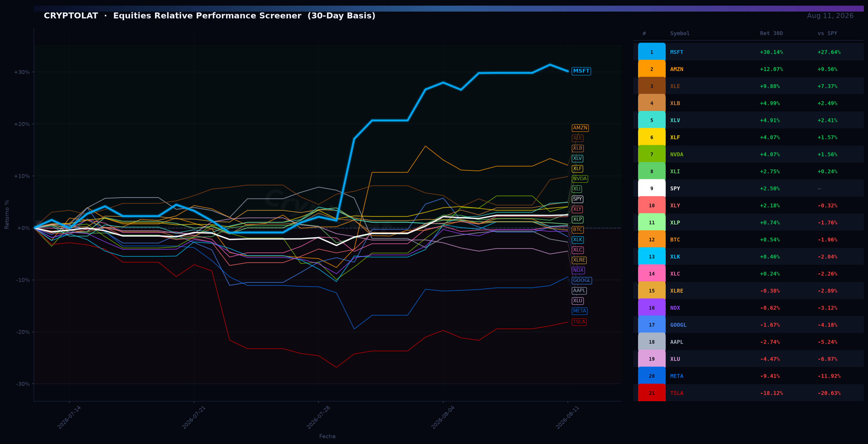868x444 pixels.
Task: Click AAPL's vs SPY value "-5.24%"
Action: tap(827, 342)
